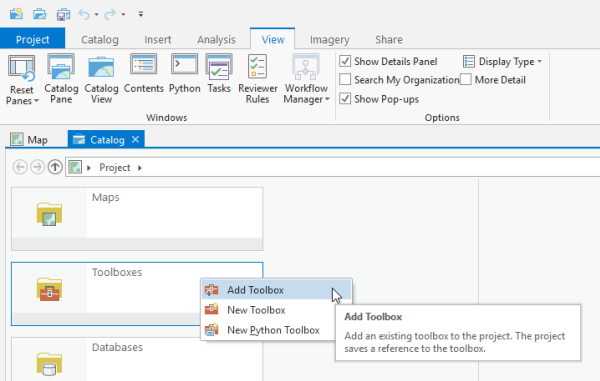Screen dimensions: 600x381
Task: Click the Redo arrow icon
Action: click(x=110, y=14)
